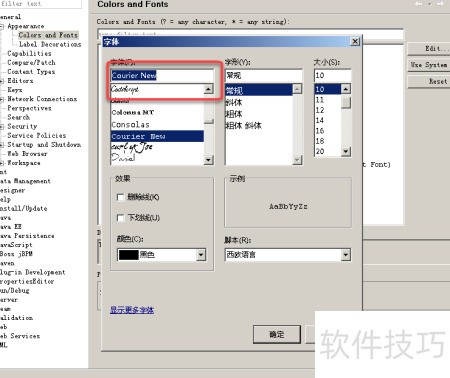
Task: Select JavaScript tree item
Action: (x=16, y=245)
